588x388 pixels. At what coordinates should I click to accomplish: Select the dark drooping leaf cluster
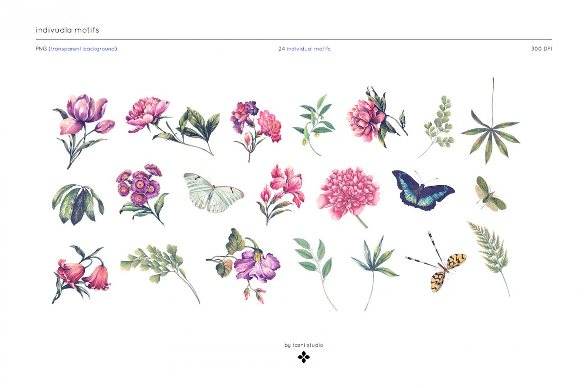point(78,204)
